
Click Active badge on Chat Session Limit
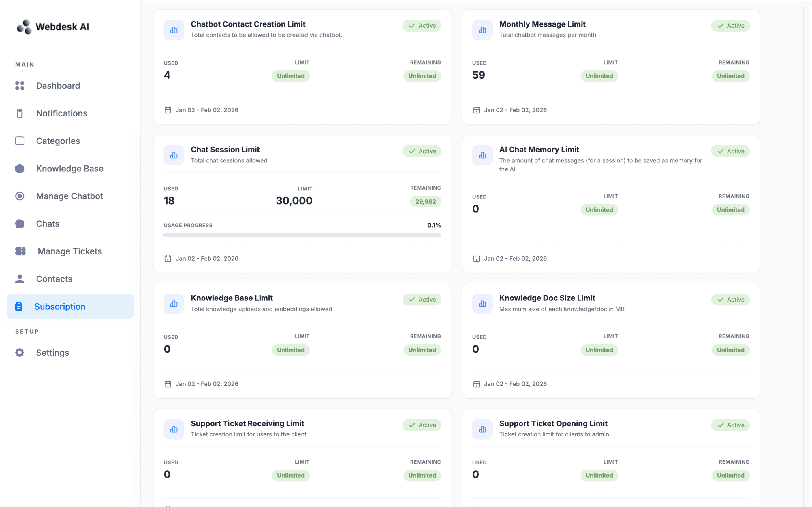[422, 151]
